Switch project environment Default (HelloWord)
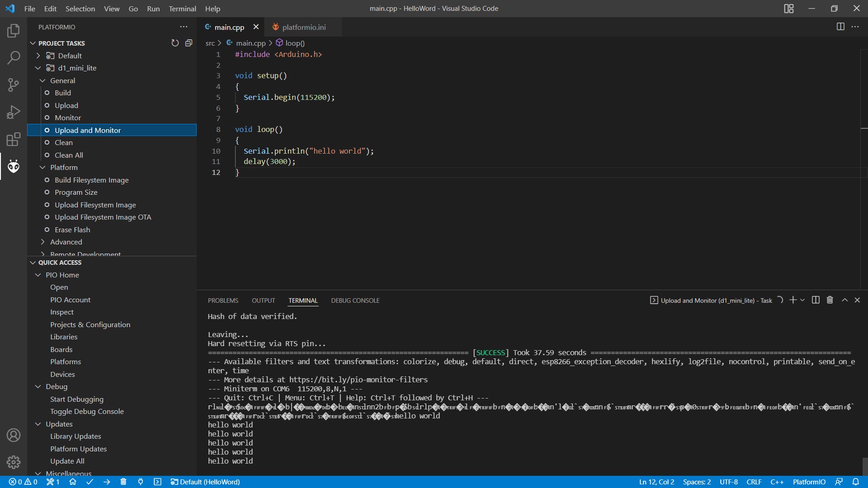 pos(205,482)
